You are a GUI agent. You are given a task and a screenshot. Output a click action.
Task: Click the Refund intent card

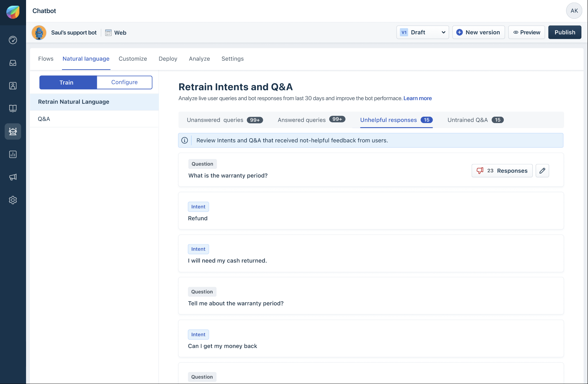click(x=371, y=211)
